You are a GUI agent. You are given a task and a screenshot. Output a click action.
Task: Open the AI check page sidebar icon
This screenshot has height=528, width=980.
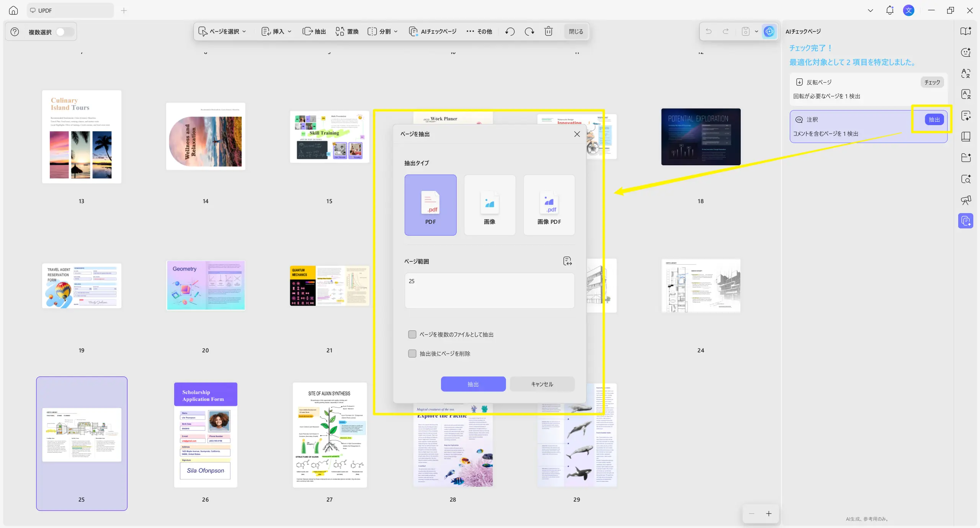point(965,221)
